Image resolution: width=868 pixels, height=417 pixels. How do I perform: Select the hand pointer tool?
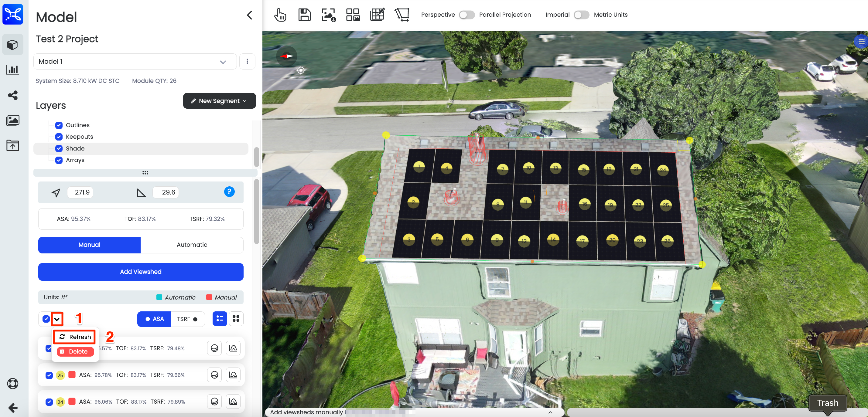coord(280,15)
